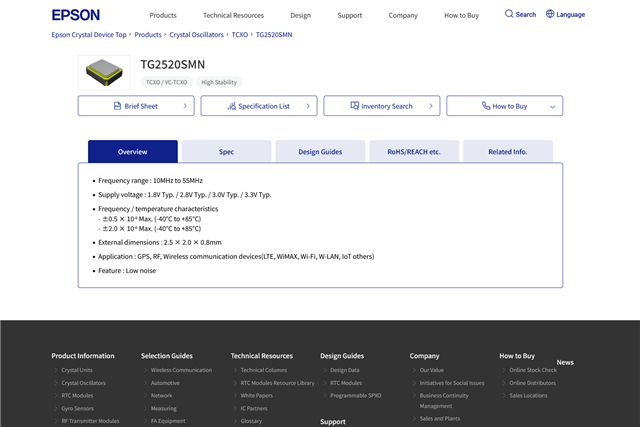Click the footer Support heading
This screenshot has width=640, height=427.
click(333, 422)
